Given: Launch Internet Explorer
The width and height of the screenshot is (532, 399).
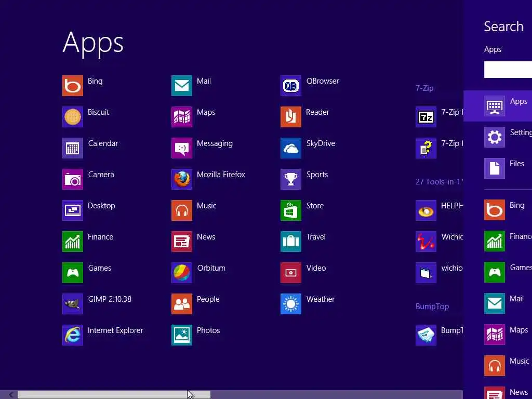Looking at the screenshot, I should 73,335.
